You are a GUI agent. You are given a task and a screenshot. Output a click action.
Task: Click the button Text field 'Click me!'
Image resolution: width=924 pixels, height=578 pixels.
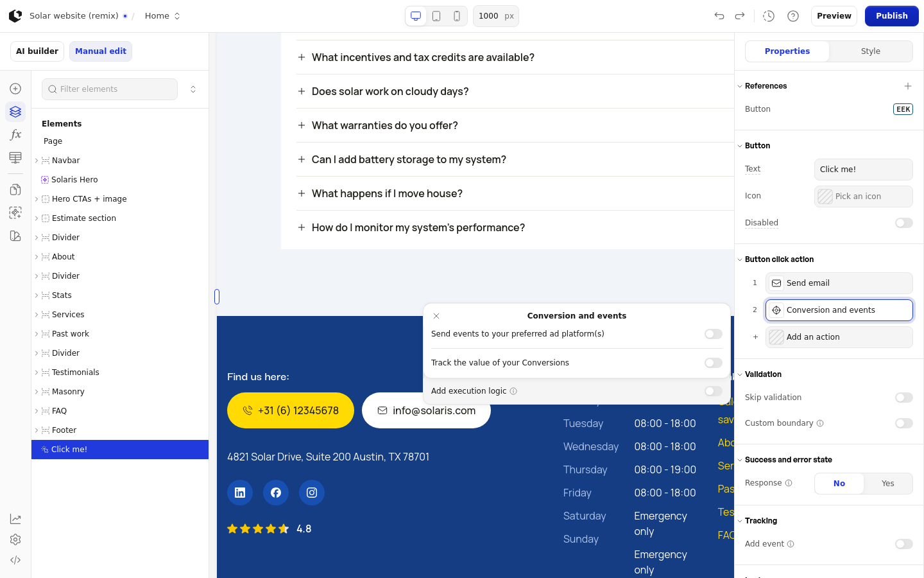[x=864, y=170]
